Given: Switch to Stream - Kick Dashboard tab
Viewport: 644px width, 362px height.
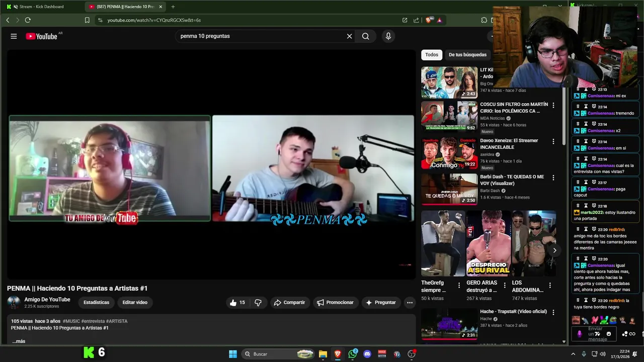Looking at the screenshot, I should pos(42,7).
